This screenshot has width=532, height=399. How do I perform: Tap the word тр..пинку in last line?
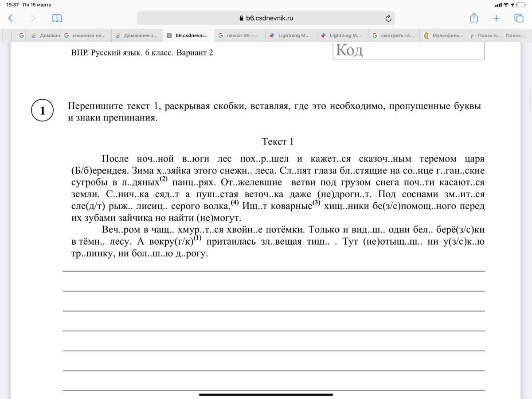click(91, 254)
